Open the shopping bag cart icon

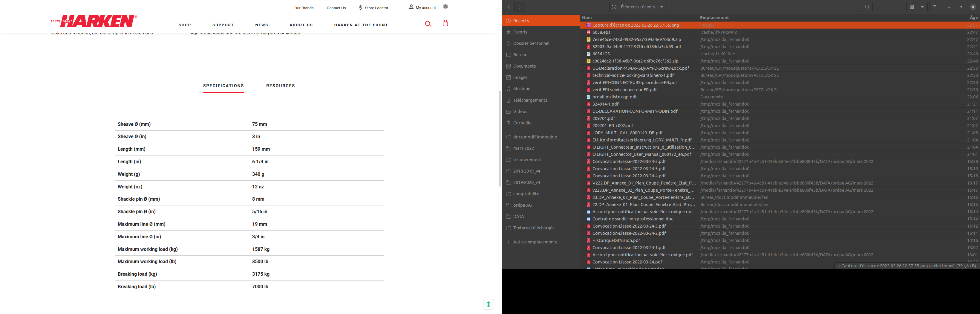(445, 24)
